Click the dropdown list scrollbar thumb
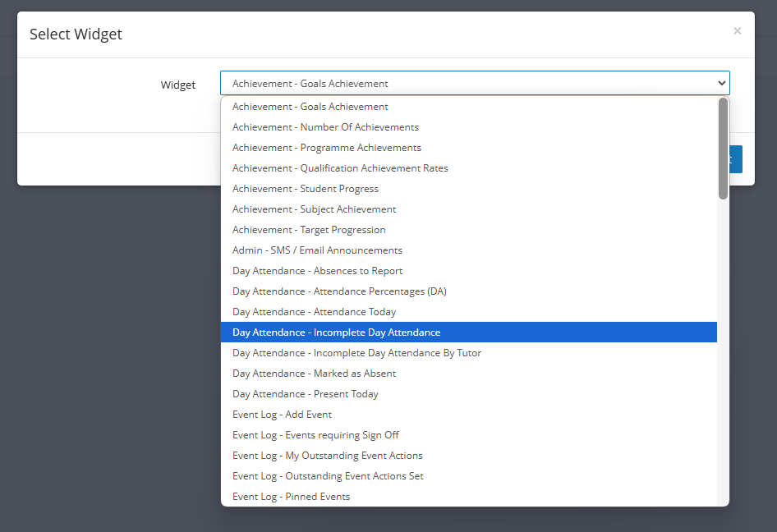The width and height of the screenshot is (777, 532). (x=723, y=149)
